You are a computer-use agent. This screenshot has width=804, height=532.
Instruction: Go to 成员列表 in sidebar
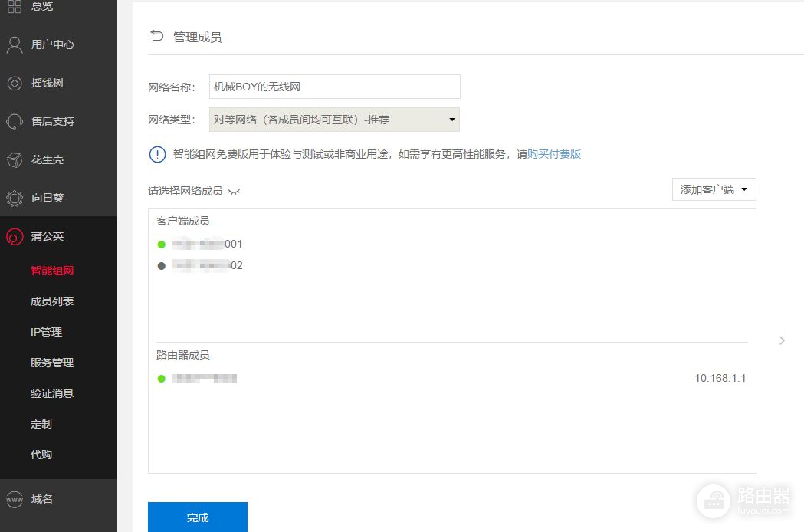click(52, 301)
